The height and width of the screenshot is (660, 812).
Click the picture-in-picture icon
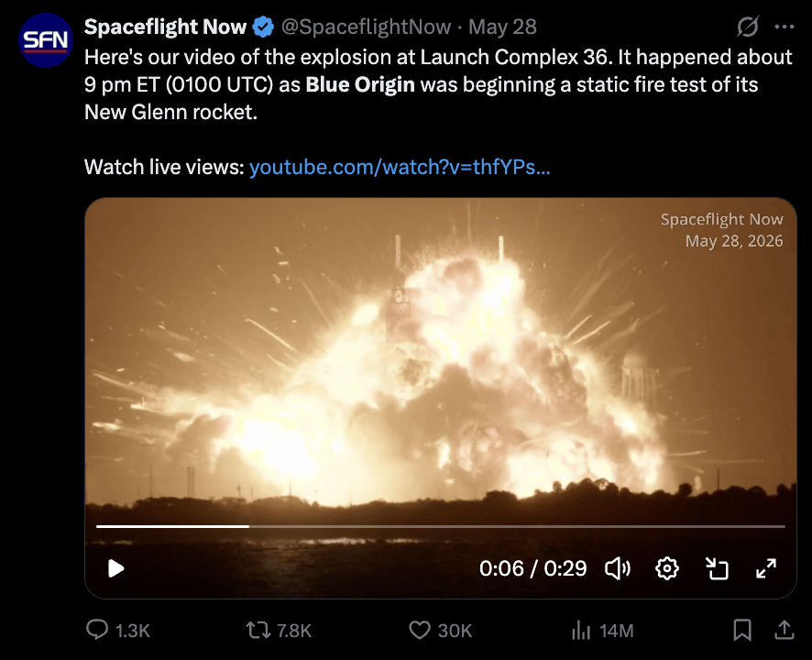(718, 568)
